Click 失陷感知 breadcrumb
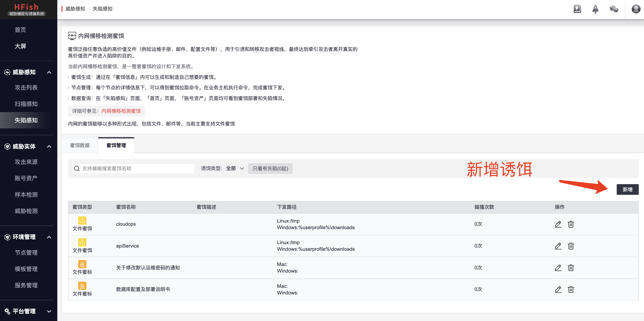 [103, 9]
